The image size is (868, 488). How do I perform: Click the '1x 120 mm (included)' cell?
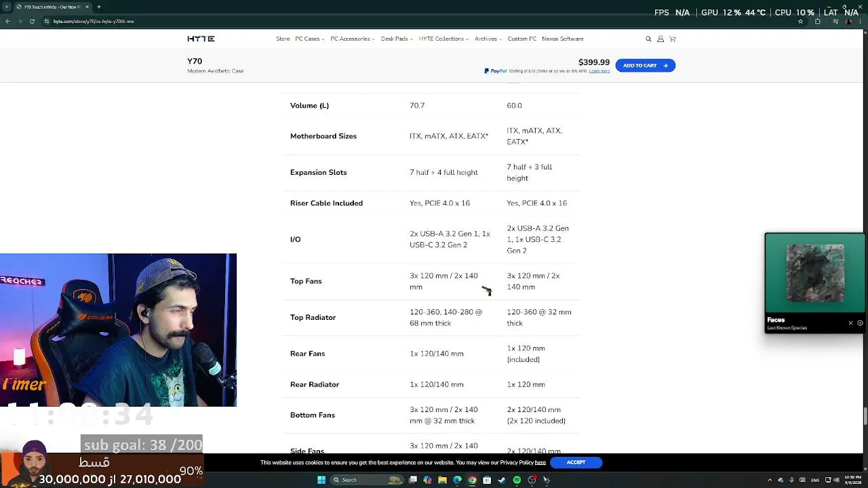click(x=526, y=354)
